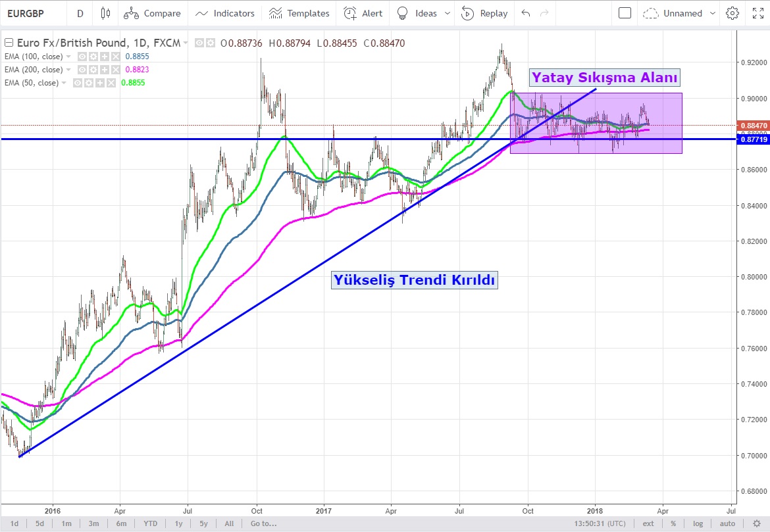Click the Compare symbols scale icon
Screen dimensions: 770x532
[x=132, y=13]
